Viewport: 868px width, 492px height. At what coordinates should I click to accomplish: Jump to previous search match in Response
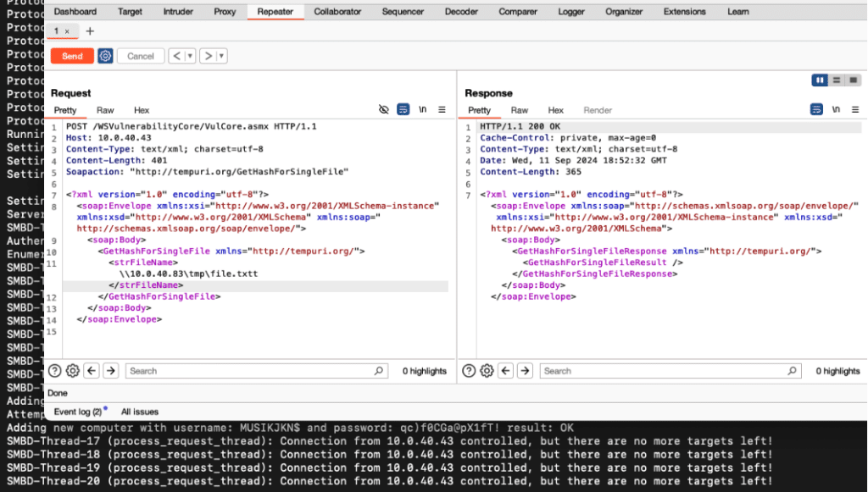tap(506, 371)
